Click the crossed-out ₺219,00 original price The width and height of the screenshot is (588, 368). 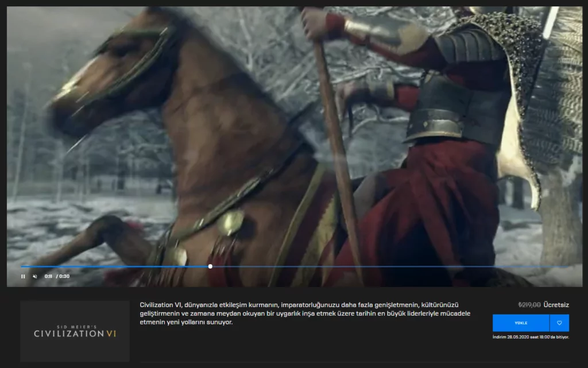point(529,305)
